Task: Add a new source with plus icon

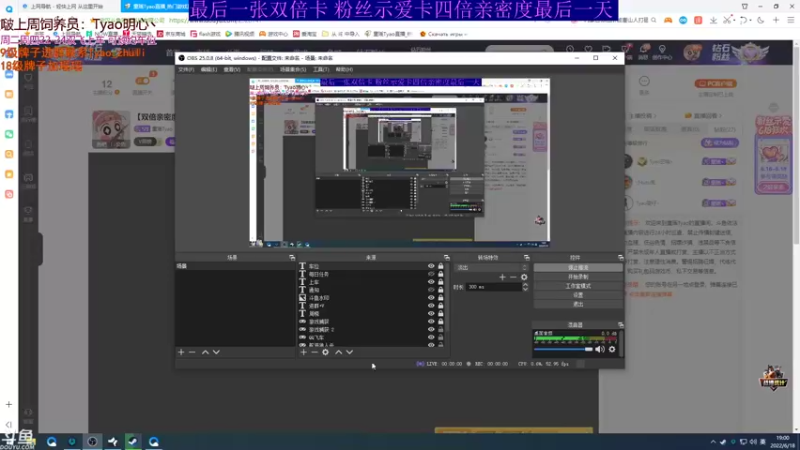Action: tap(304, 352)
